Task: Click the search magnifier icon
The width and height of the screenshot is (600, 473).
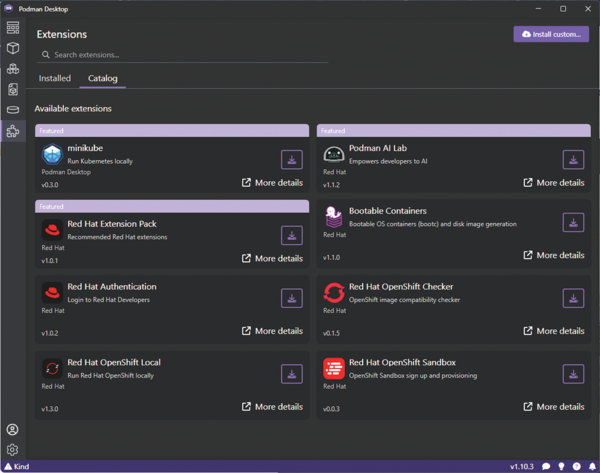Action: point(46,55)
